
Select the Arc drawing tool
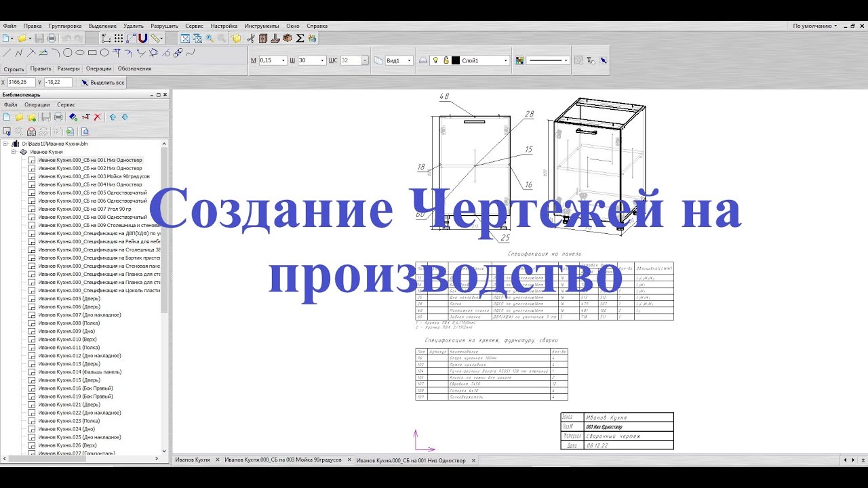pyautogui.click(x=56, y=53)
